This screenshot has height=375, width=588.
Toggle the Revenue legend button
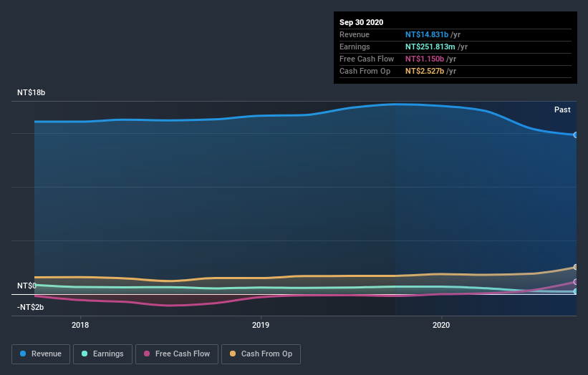coord(41,354)
